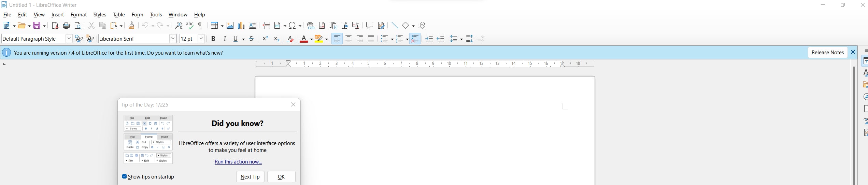Click Run this action now link

tap(238, 162)
